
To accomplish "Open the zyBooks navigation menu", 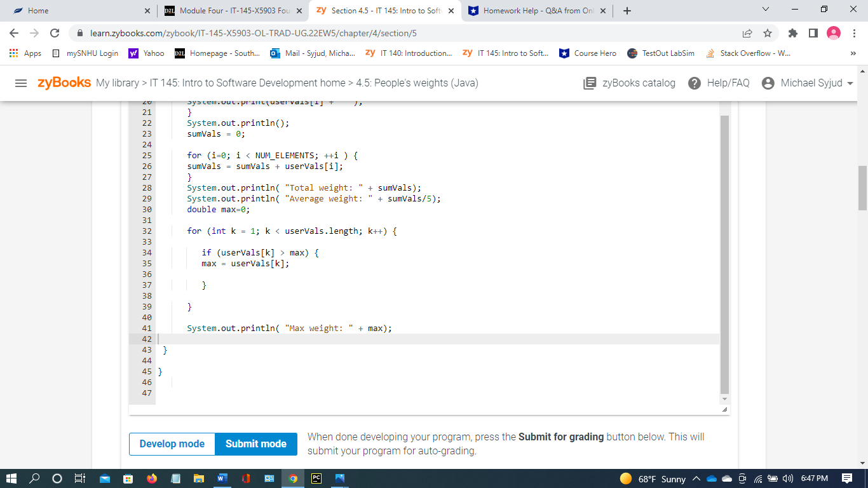I will click(21, 83).
